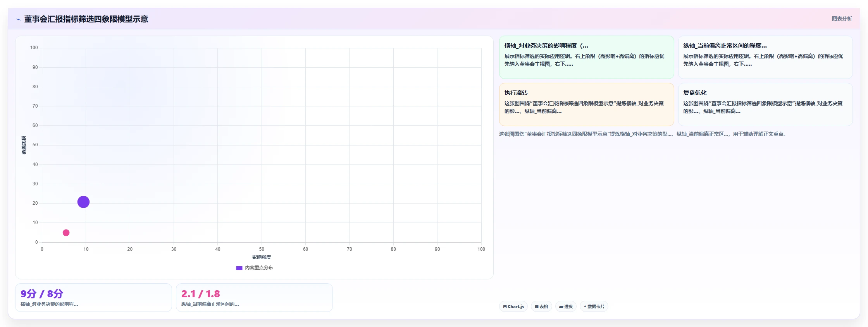Click the square icon in 表格 tag
This screenshot has width=868, height=327.
click(x=537, y=306)
